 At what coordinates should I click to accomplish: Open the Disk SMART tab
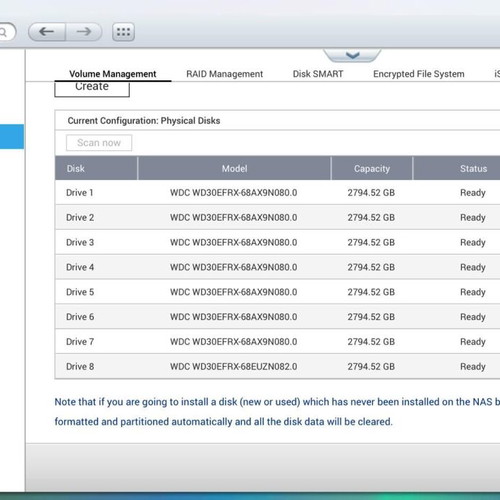(318, 74)
